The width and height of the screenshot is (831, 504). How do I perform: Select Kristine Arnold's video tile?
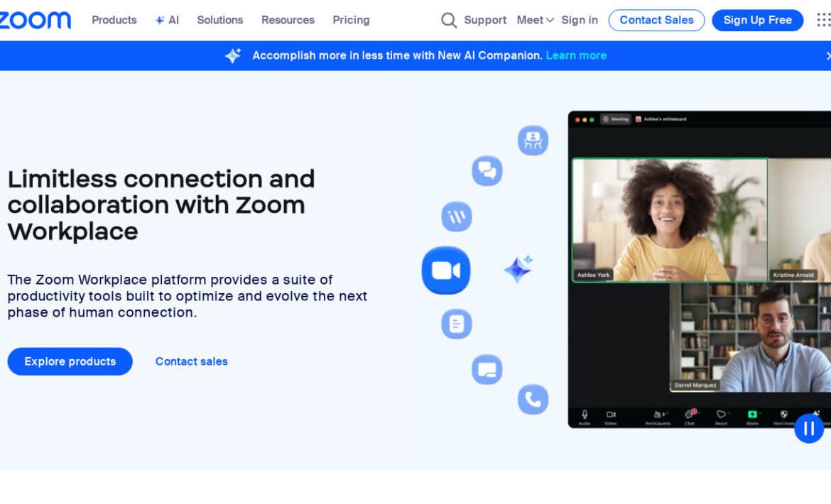[800, 220]
